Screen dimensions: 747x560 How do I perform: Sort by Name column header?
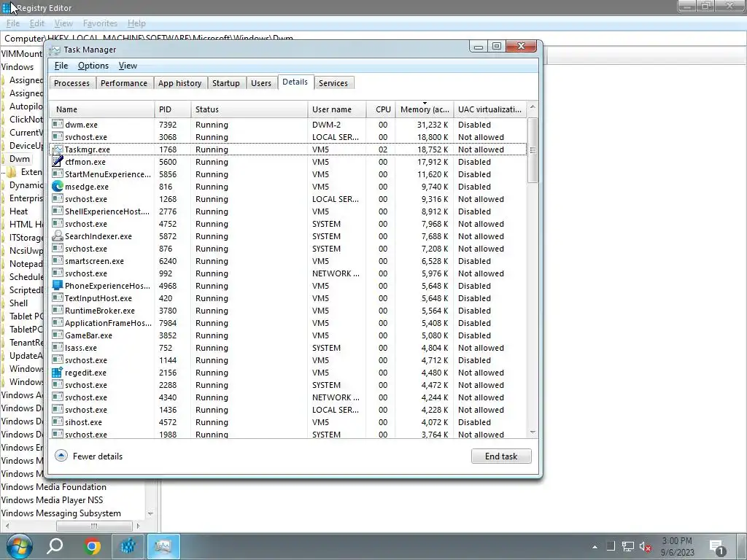coord(102,109)
